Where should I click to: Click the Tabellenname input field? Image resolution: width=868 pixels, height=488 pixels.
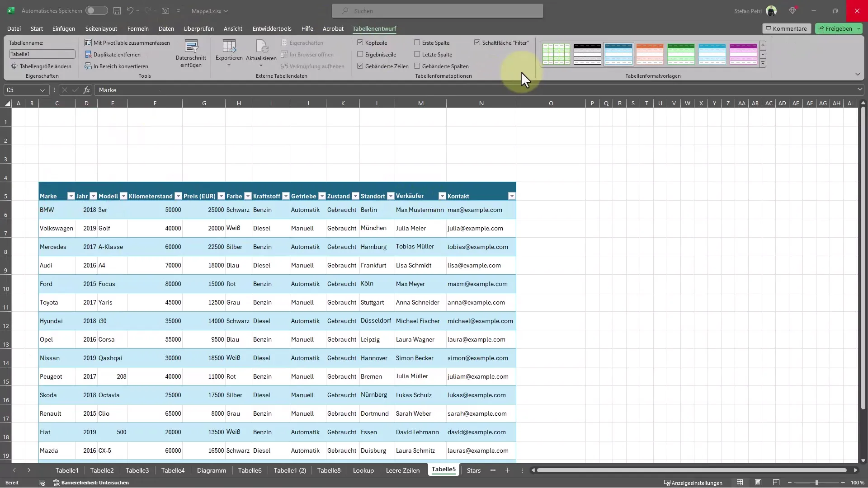(42, 54)
